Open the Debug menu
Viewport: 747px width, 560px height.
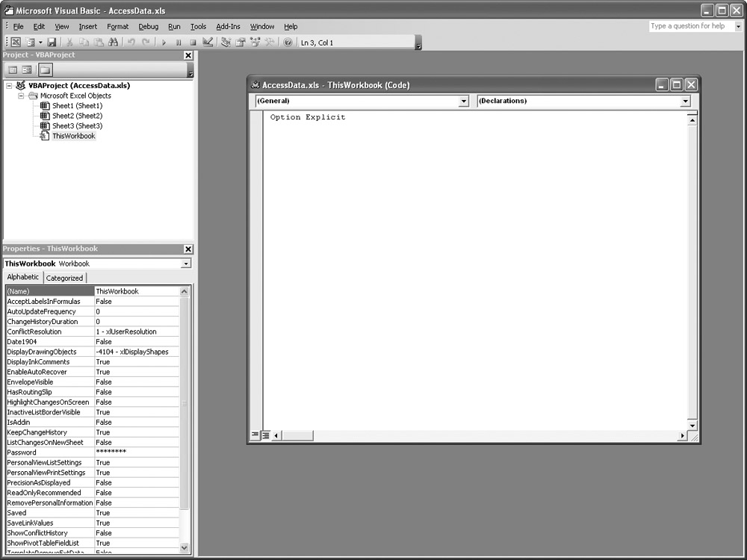tap(148, 26)
